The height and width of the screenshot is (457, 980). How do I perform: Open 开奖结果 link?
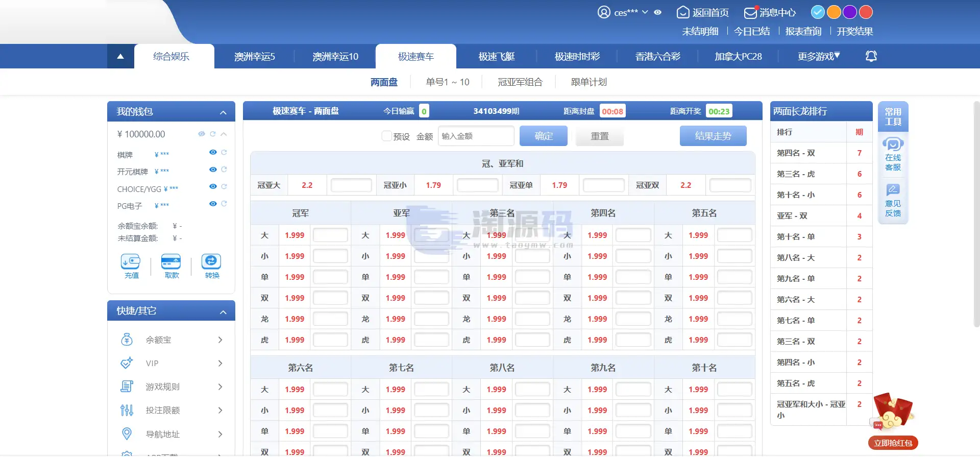[x=855, y=32]
